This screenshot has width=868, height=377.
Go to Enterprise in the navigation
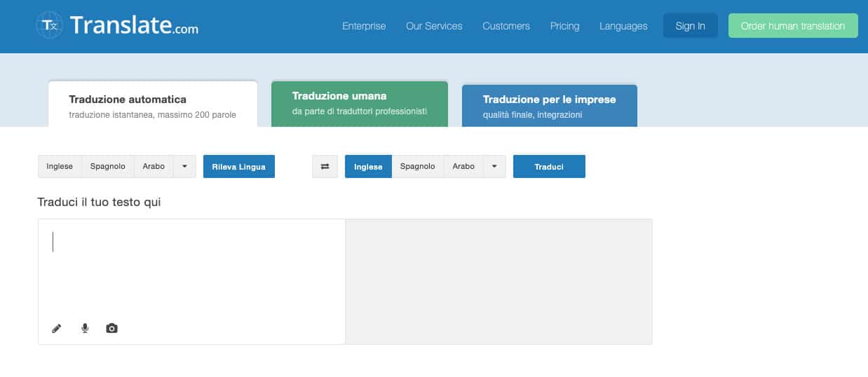(x=364, y=26)
